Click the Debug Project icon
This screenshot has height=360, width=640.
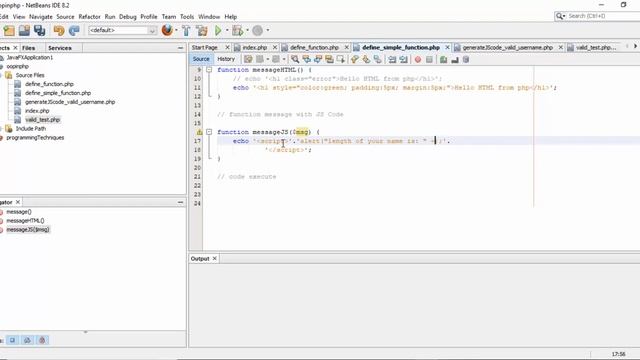237,31
